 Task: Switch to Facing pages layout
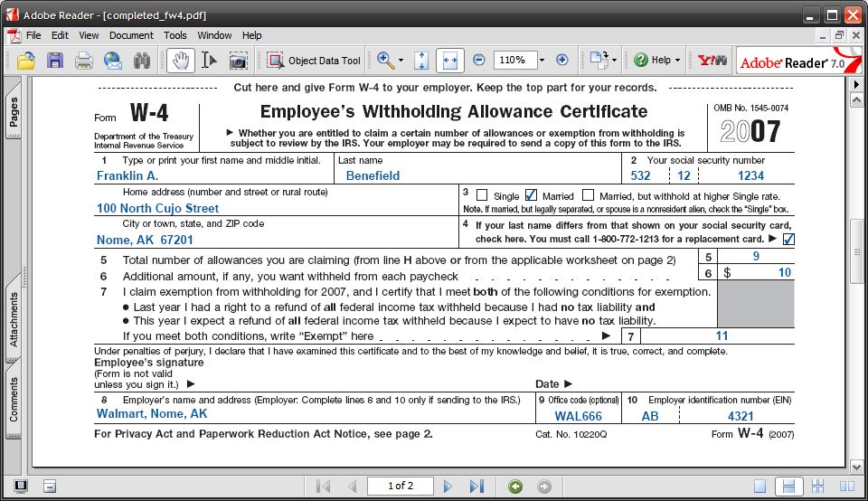pos(846,486)
